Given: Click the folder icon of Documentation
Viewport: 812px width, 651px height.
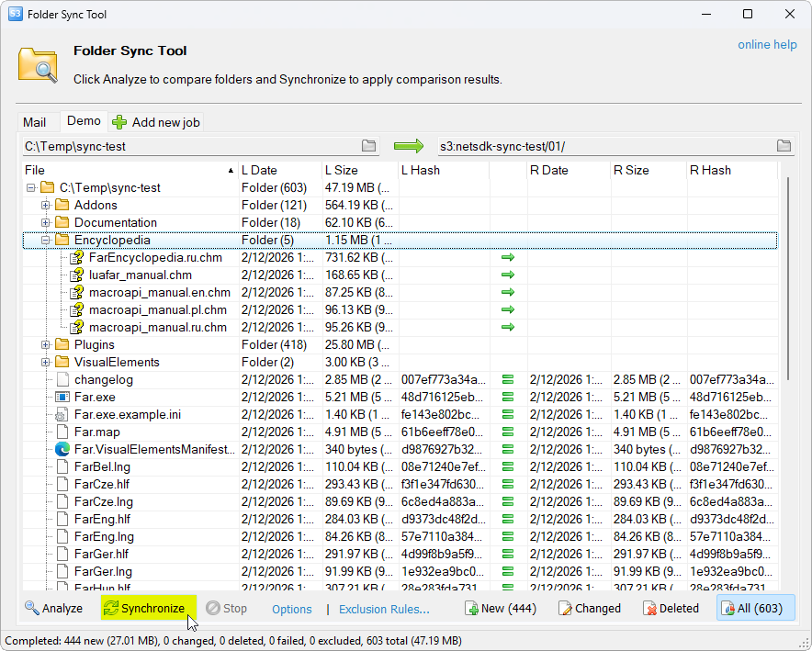Looking at the screenshot, I should pos(62,222).
